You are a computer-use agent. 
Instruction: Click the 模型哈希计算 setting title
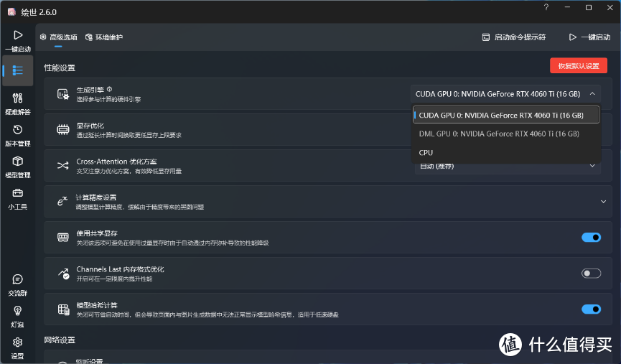pos(97,305)
